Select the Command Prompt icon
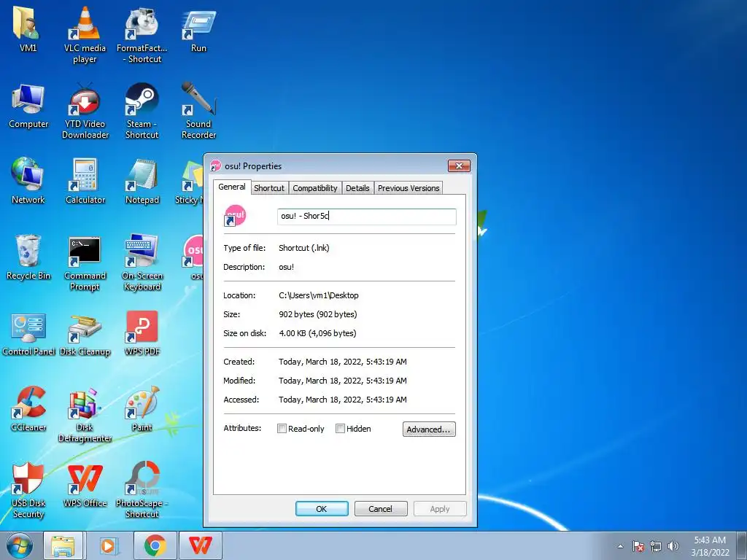The width and height of the screenshot is (747, 560). [85, 262]
